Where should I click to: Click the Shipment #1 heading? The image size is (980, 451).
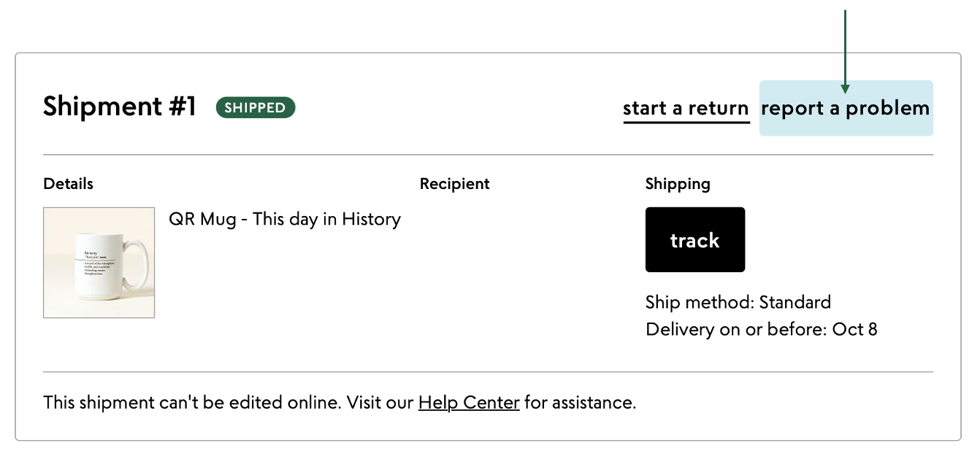[120, 107]
